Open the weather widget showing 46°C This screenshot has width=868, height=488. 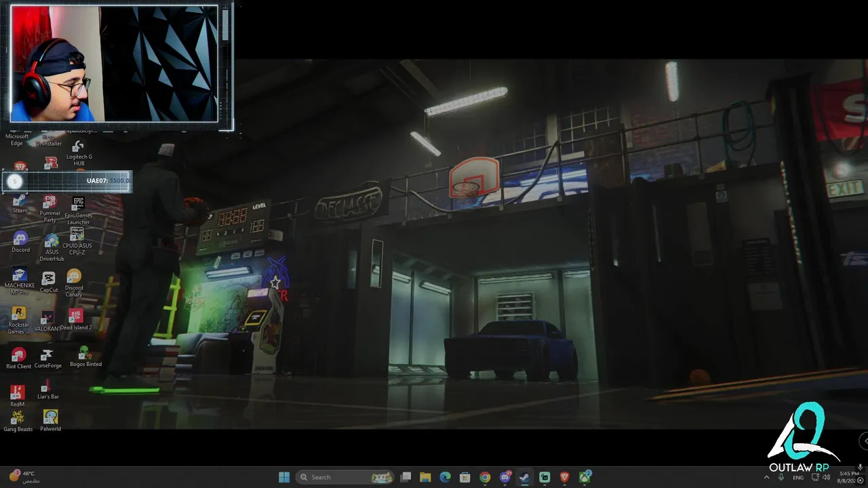23,476
